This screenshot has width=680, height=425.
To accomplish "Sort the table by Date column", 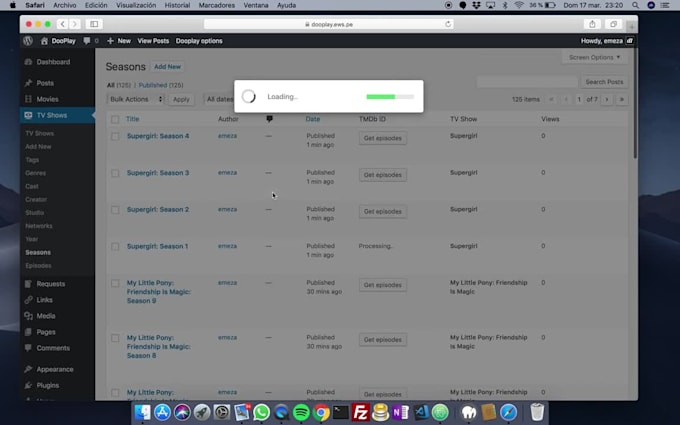I will 313,119.
